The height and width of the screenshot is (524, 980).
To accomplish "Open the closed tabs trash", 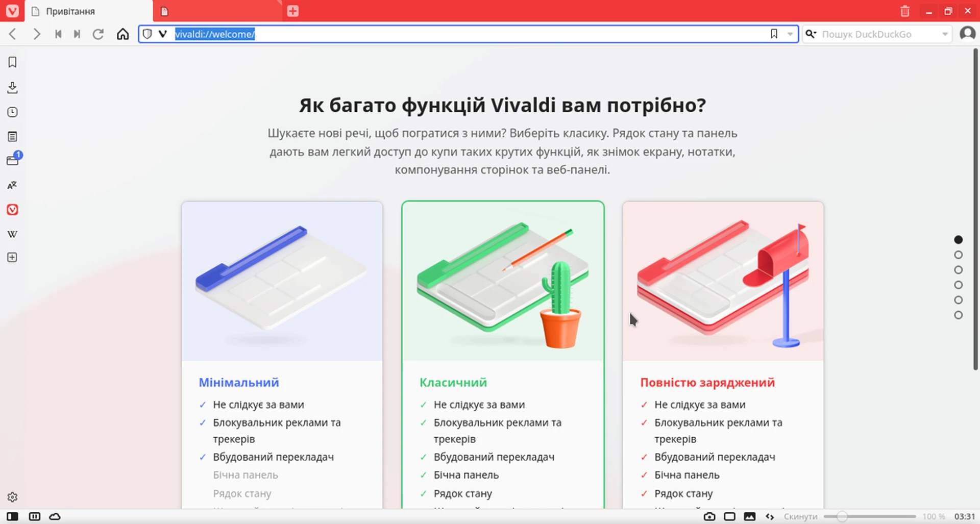I will click(x=905, y=11).
